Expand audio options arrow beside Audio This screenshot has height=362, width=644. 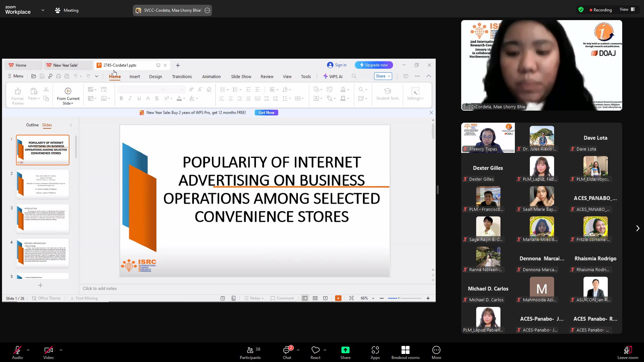pyautogui.click(x=28, y=350)
